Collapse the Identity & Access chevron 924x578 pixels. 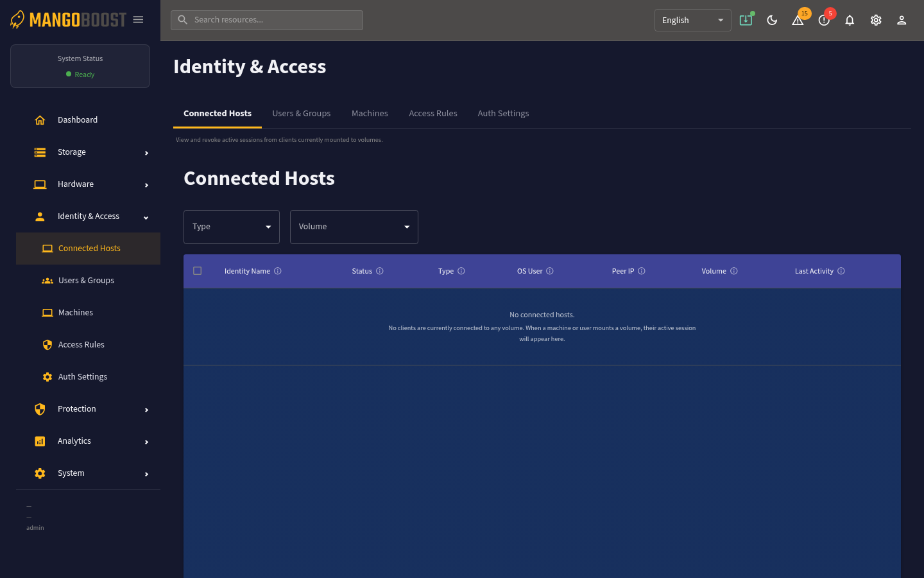coord(146,217)
